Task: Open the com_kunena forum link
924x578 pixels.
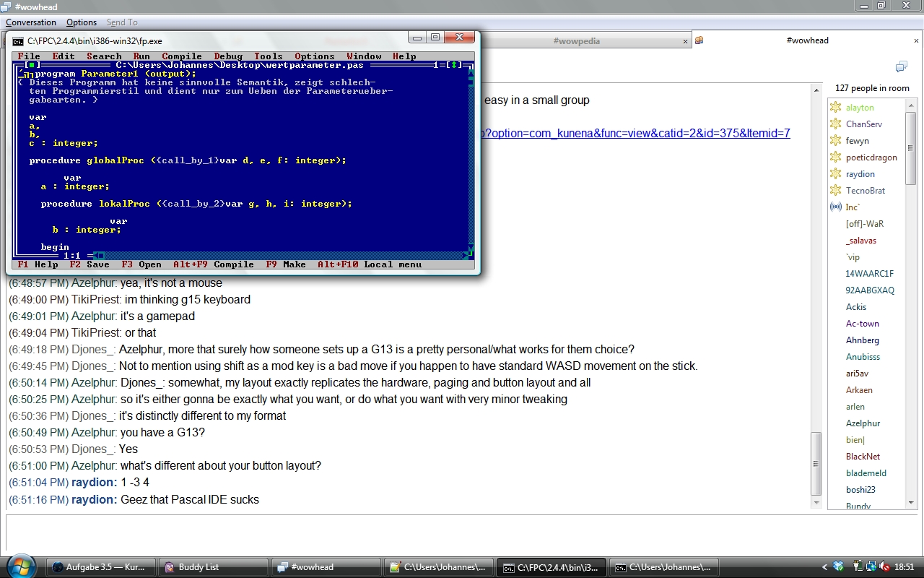Action: pyautogui.click(x=635, y=134)
